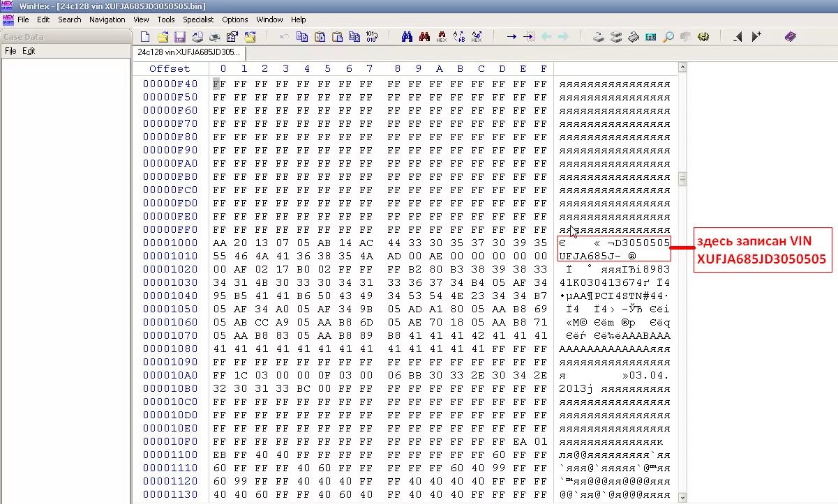The width and height of the screenshot is (838, 504).
Task: Click the Calculator icon in the toolbar
Action: (651, 37)
